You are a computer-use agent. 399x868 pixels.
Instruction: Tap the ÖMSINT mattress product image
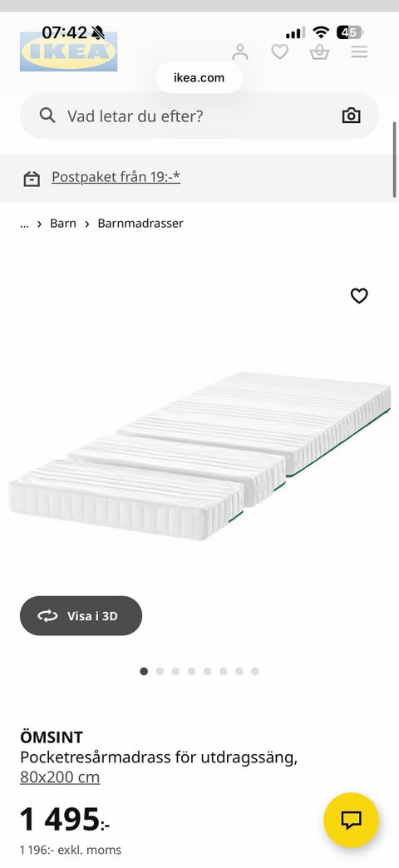click(199, 456)
